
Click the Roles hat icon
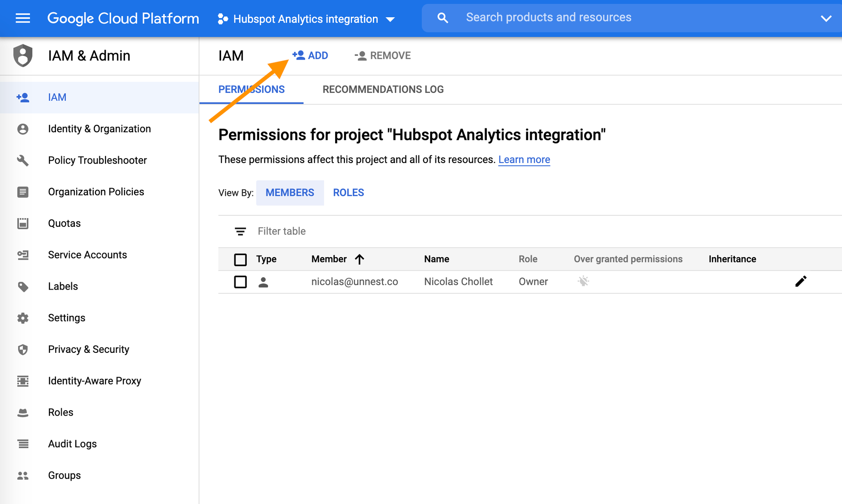(x=23, y=413)
